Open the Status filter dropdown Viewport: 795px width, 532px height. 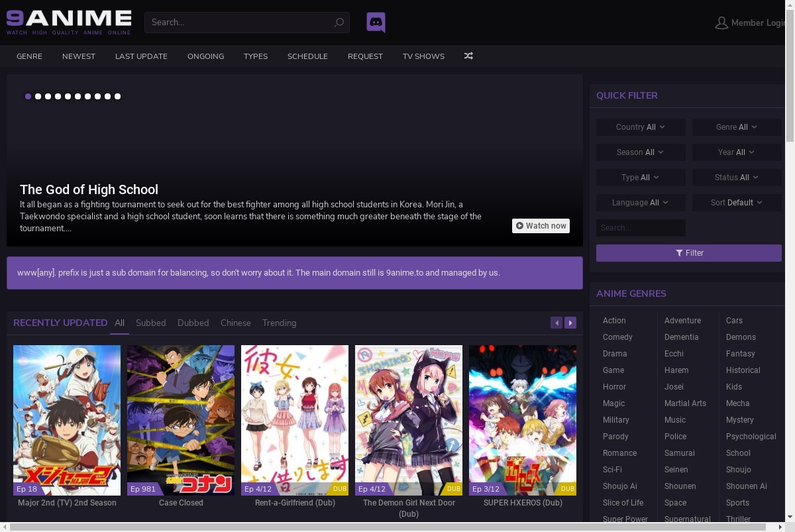[x=737, y=178]
